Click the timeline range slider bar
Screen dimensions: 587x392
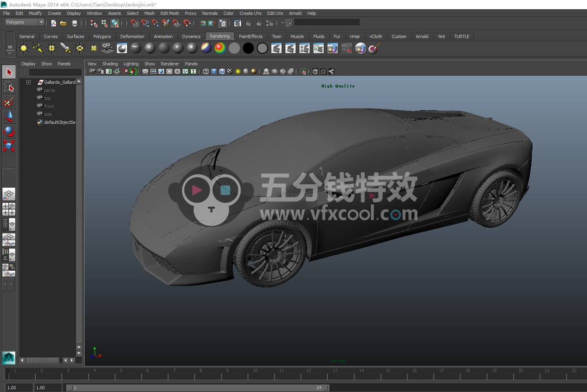[x=198, y=388]
